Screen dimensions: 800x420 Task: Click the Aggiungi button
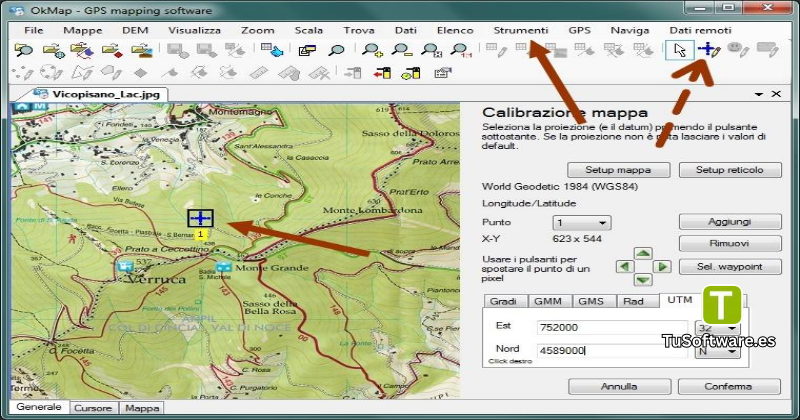(730, 221)
